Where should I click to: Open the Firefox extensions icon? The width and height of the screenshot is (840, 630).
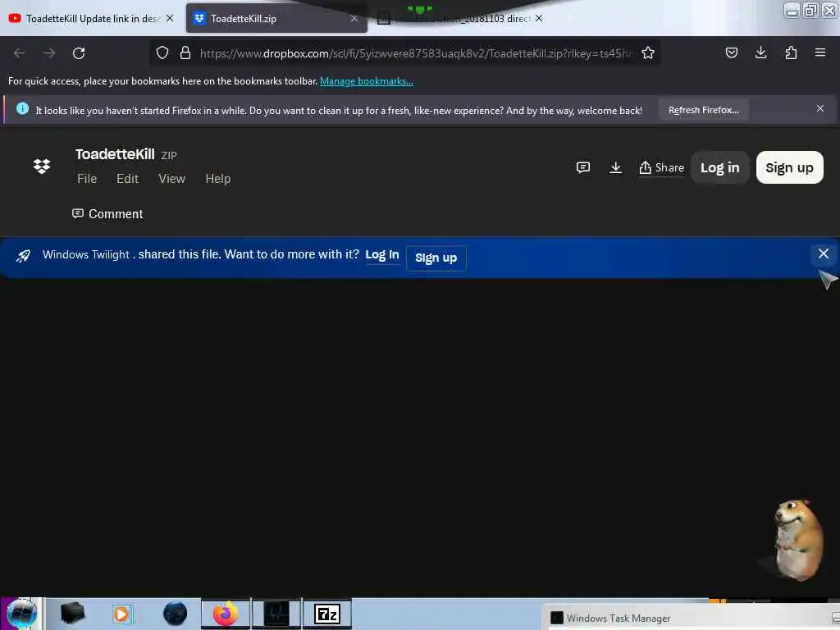[x=791, y=52]
